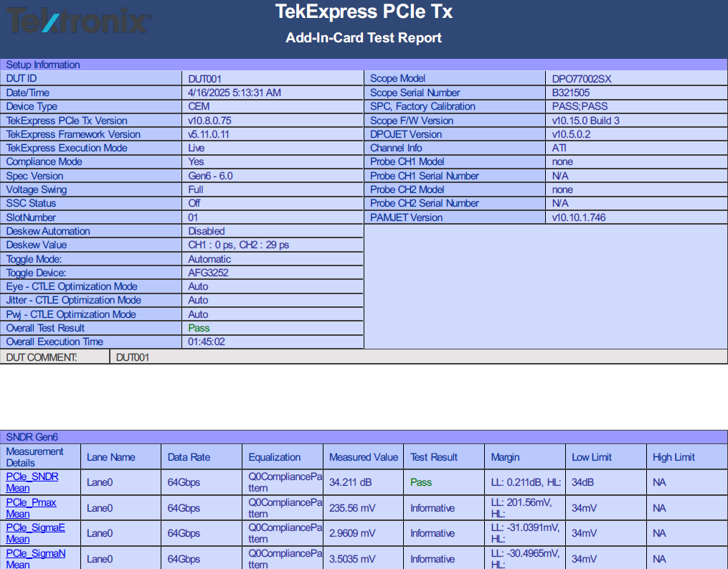728x569 pixels.
Task: Select version value 'v10.8.0.75'
Action: point(209,121)
